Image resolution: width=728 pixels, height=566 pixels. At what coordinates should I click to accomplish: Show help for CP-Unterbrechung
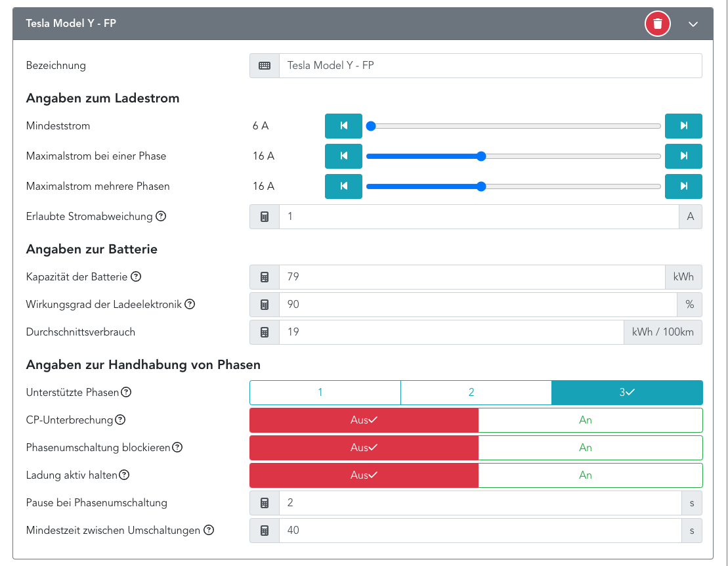[x=120, y=420]
